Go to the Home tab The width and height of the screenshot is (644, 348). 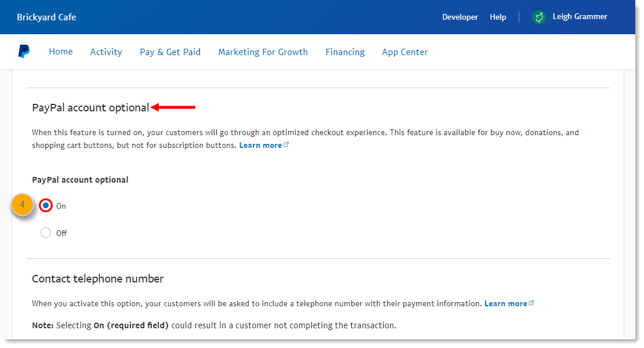pos(61,52)
